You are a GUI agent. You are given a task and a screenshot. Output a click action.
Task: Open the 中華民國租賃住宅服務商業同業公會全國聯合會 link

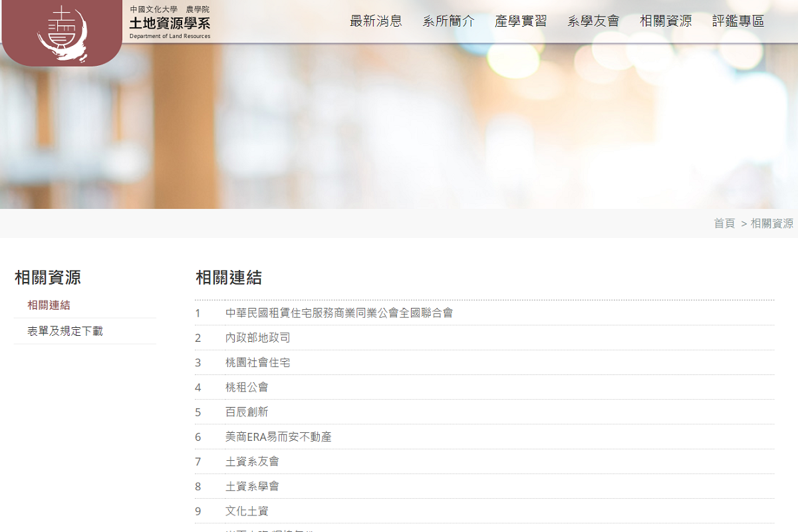[339, 313]
